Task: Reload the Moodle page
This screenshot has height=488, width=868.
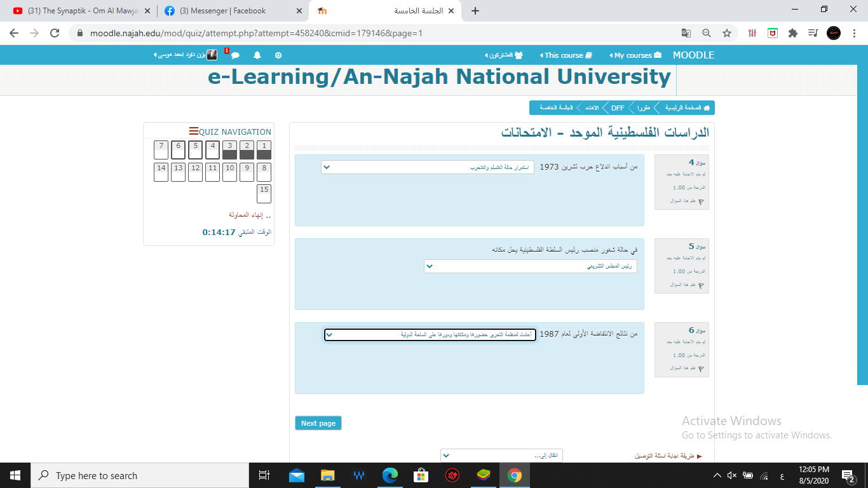Action: point(55,33)
